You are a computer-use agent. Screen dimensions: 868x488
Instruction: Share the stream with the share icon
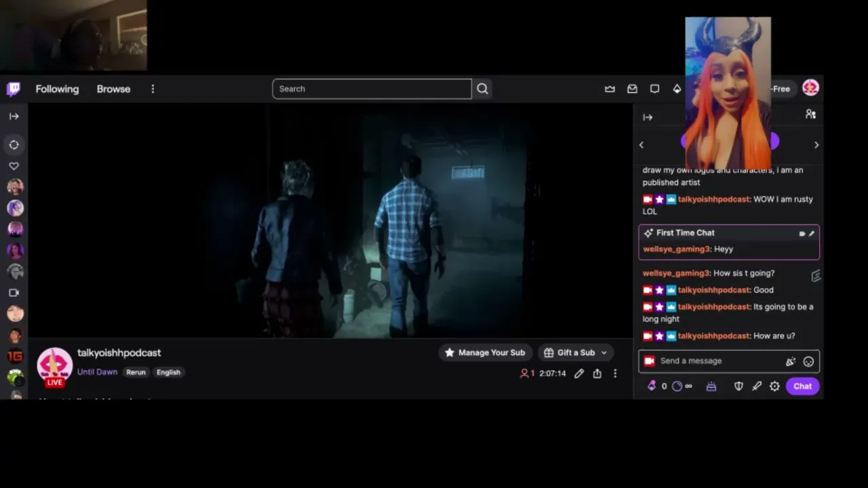[x=597, y=373]
